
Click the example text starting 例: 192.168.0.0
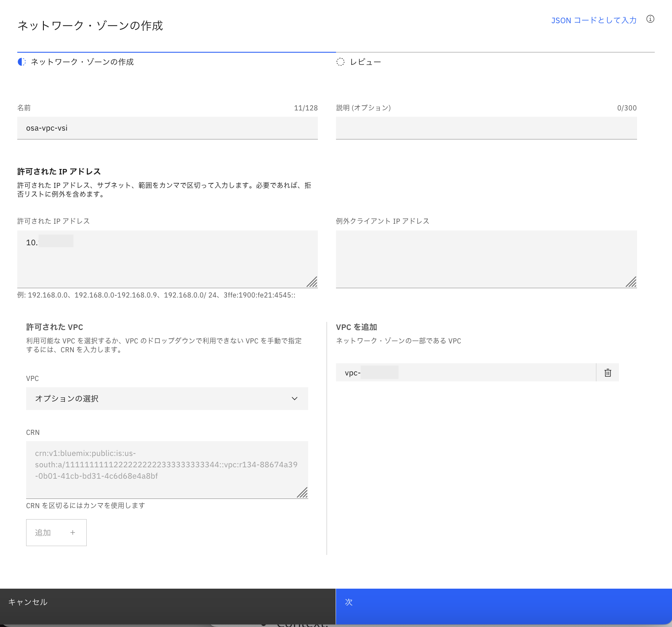[156, 295]
